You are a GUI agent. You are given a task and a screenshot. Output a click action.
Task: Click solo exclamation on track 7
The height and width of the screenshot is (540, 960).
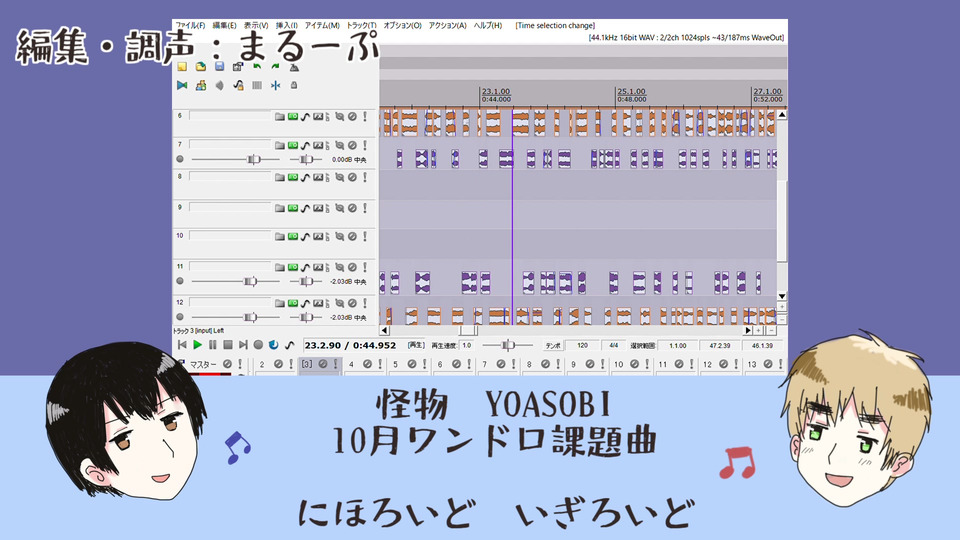(365, 145)
